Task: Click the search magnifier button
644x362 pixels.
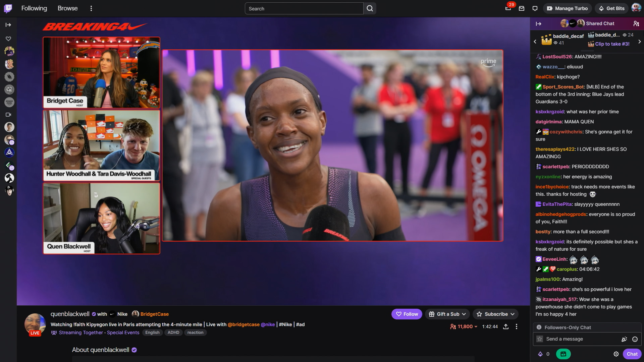Action: [x=370, y=8]
